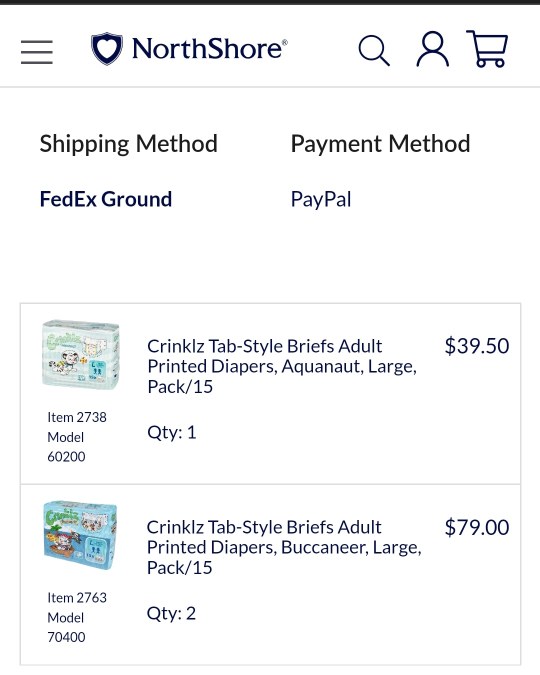Click Item 2763 number label
The width and height of the screenshot is (540, 675).
click(77, 598)
